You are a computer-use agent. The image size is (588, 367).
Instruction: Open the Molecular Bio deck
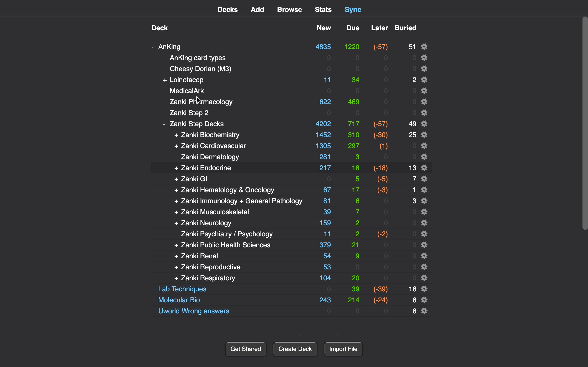point(179,300)
